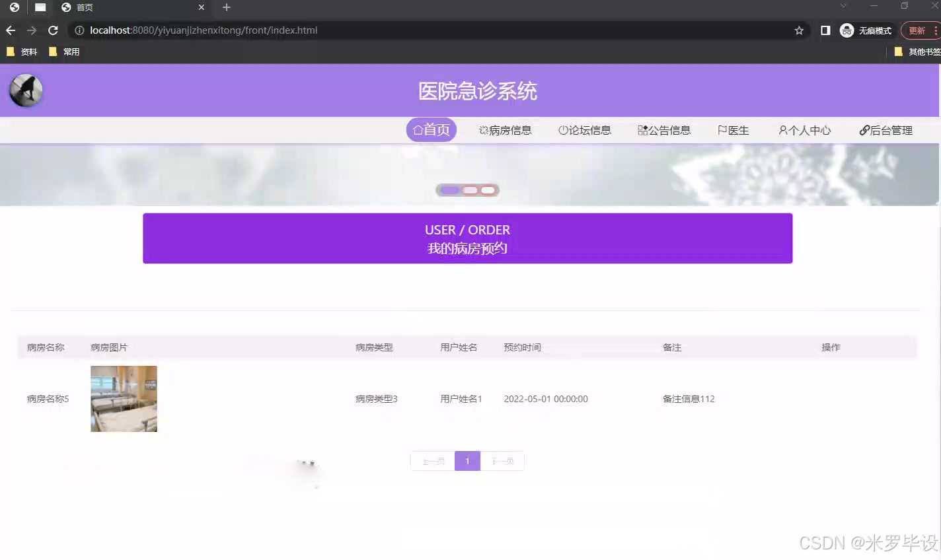This screenshot has height=560, width=941.
Task: Click the circular site logo avatar
Action: tap(24, 90)
